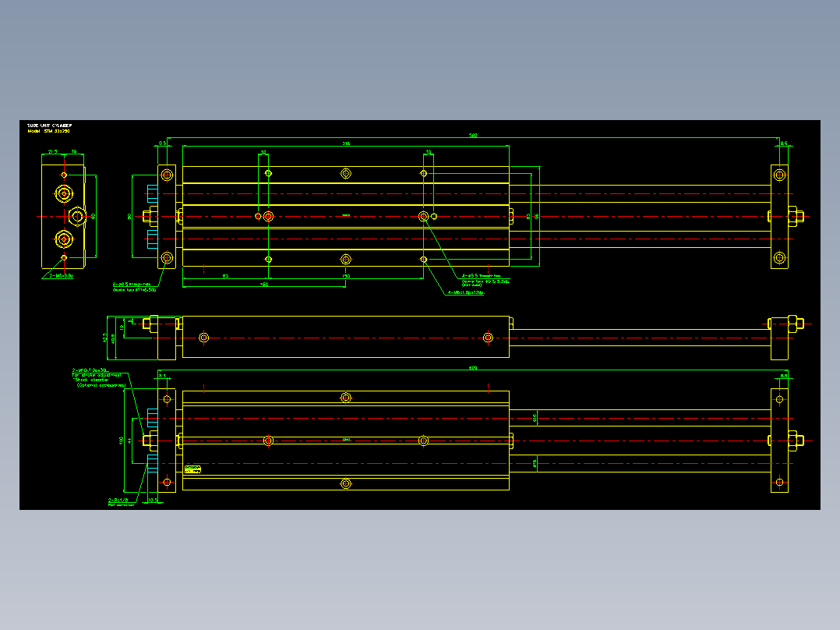Pick the 100 vertical dimension in bottom view
The width and height of the screenshot is (840, 630).
pos(122,441)
